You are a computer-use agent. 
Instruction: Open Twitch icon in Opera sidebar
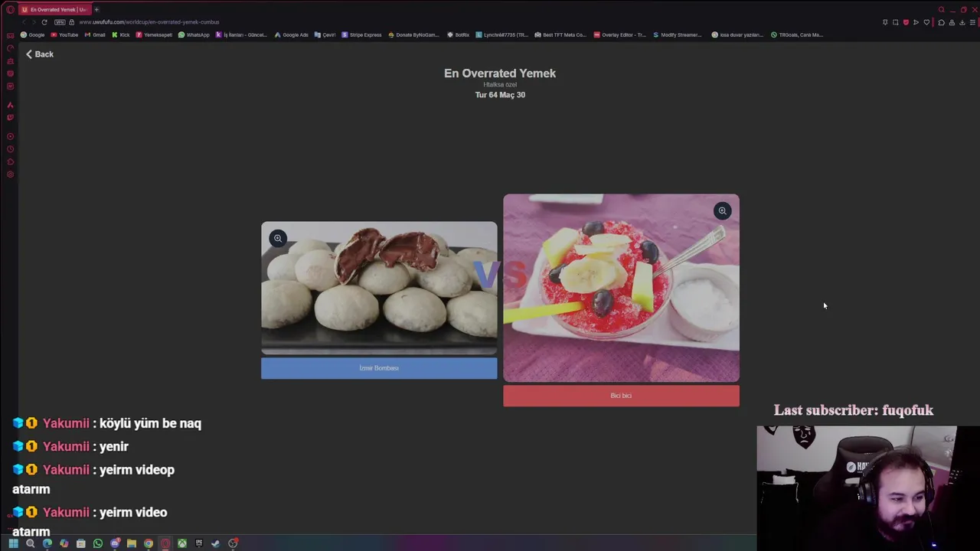(x=10, y=117)
